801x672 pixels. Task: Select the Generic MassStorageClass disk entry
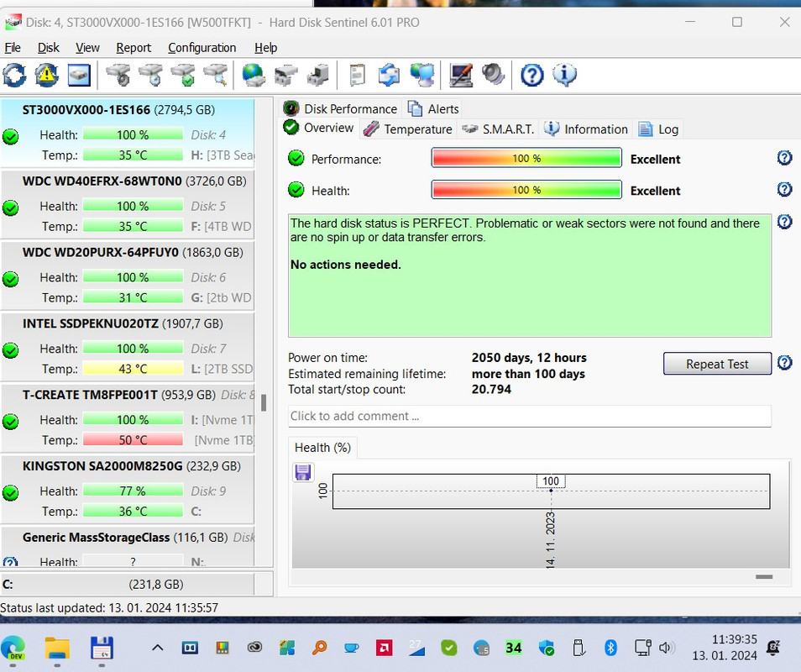pos(127,547)
